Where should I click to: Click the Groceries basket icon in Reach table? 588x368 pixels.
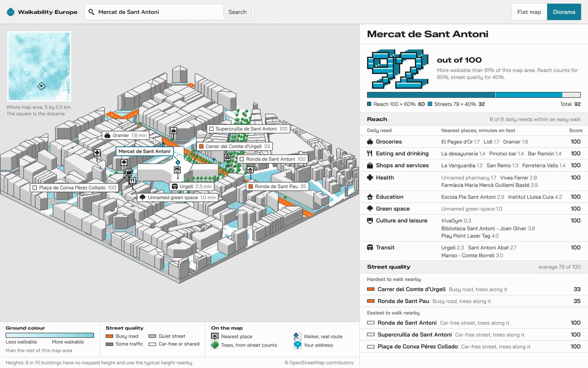pos(370,142)
